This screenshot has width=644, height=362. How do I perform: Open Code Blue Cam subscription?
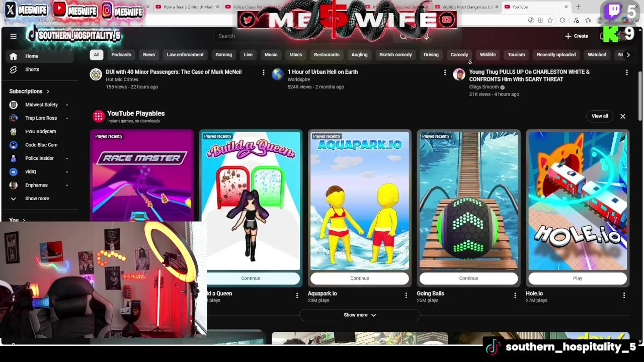coord(39,145)
